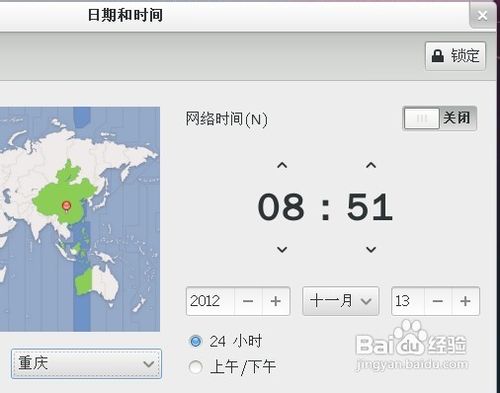Close the 日期和时间 window
This screenshot has height=393, width=500.
click(482, 15)
